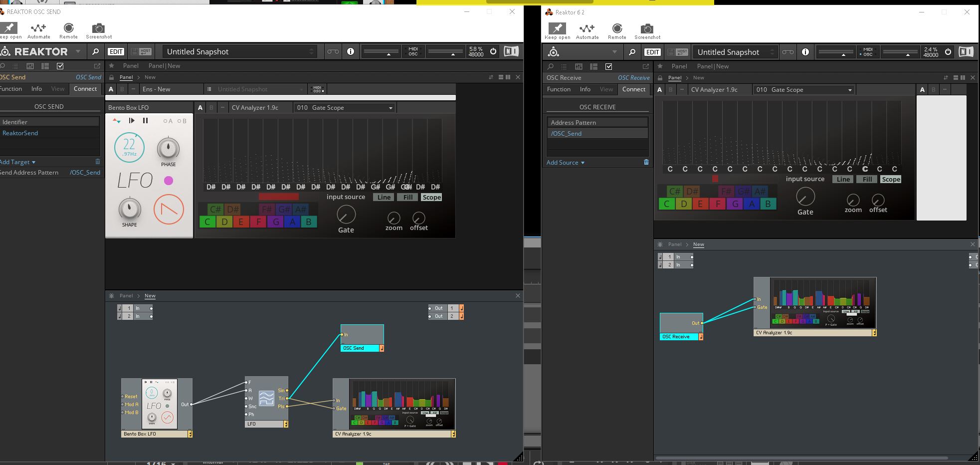Click pause button on Bento Box LFO
The height and width of the screenshot is (465, 980).
click(146, 120)
